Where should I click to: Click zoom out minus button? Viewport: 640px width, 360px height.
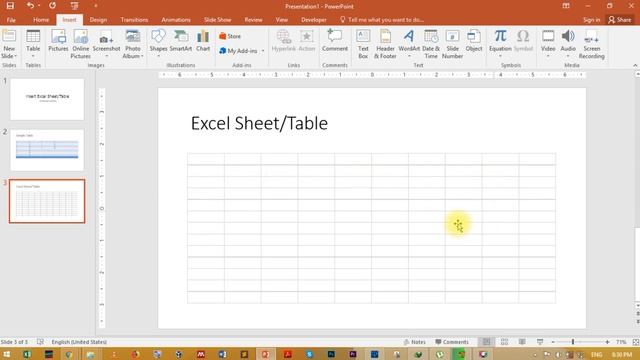pyautogui.click(x=553, y=342)
